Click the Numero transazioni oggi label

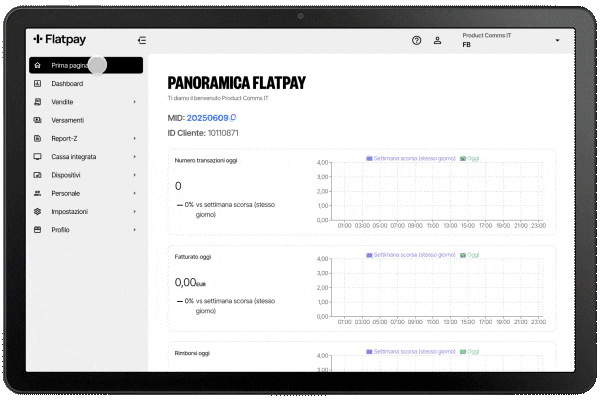206,160
